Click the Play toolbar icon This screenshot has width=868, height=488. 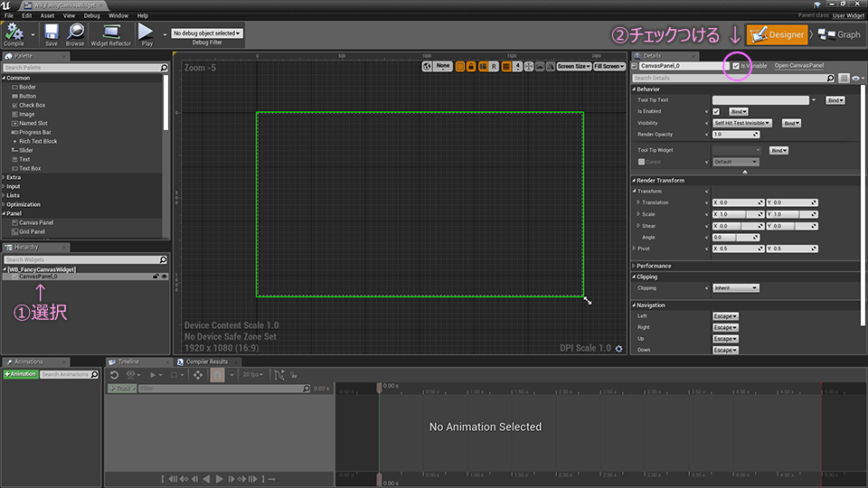(x=146, y=35)
